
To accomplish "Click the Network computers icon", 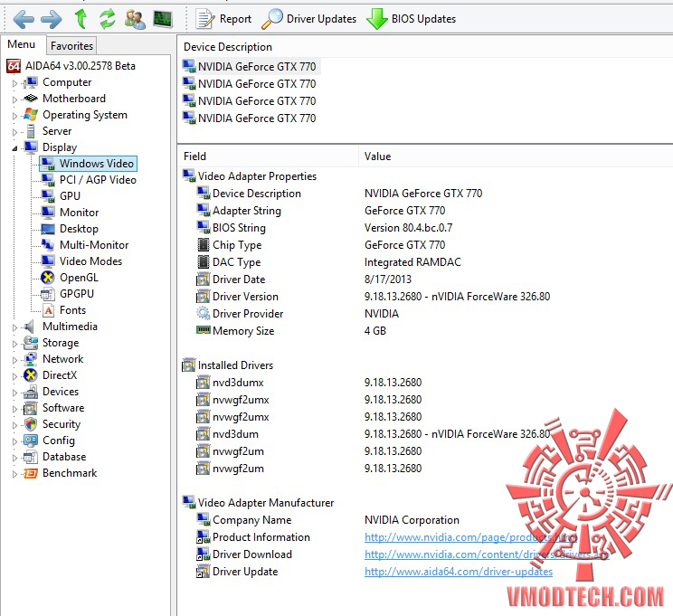I will point(31,359).
